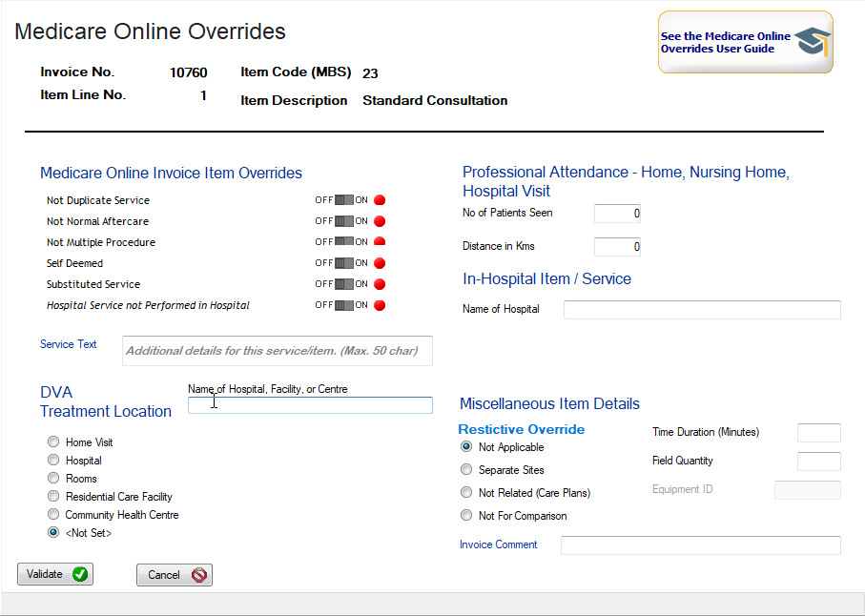865x616 pixels.
Task: Select the Rooms treatment location option
Action: [53, 478]
